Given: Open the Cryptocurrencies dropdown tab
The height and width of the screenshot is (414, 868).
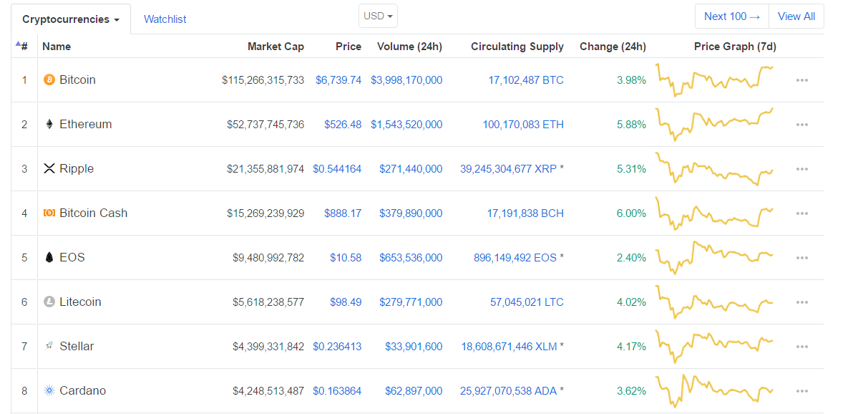Looking at the screenshot, I should pos(71,19).
